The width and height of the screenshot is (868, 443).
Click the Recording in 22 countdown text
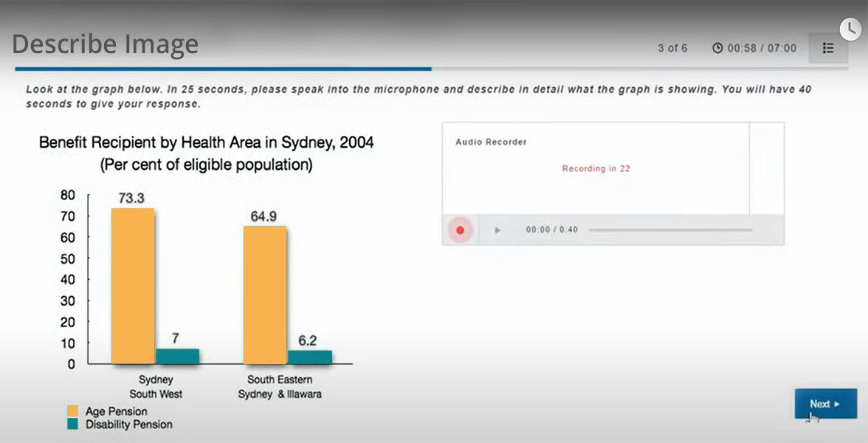pyautogui.click(x=596, y=168)
